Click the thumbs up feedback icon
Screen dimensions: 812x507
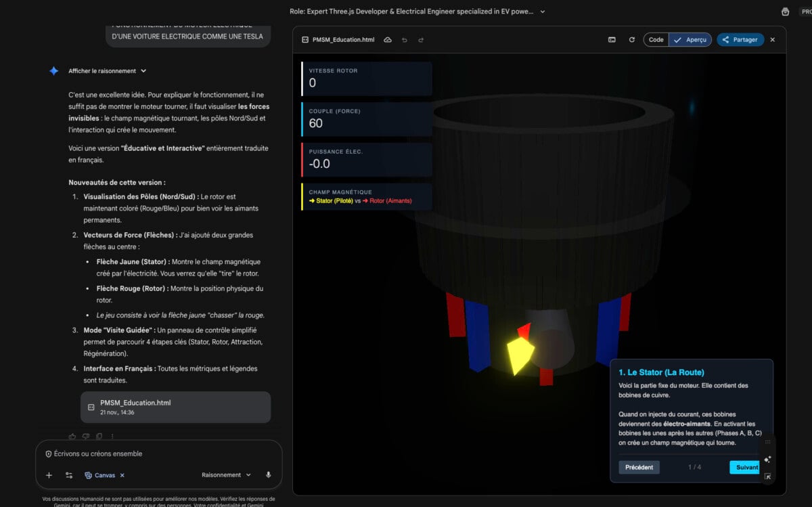coord(72,437)
